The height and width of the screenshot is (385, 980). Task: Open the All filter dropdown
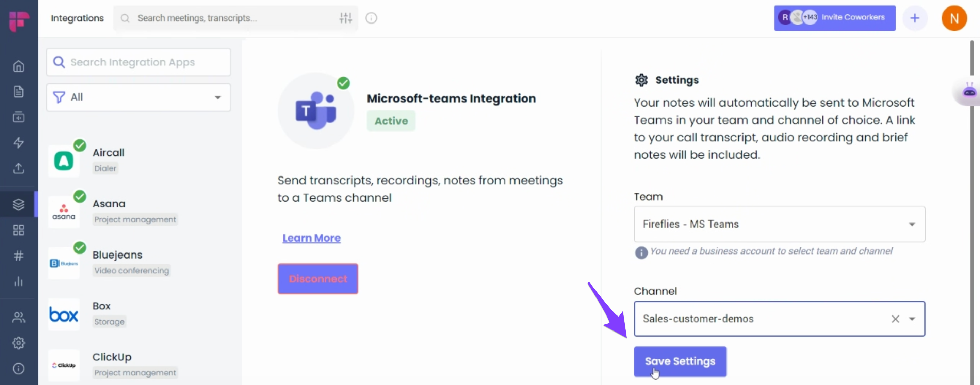click(x=138, y=97)
